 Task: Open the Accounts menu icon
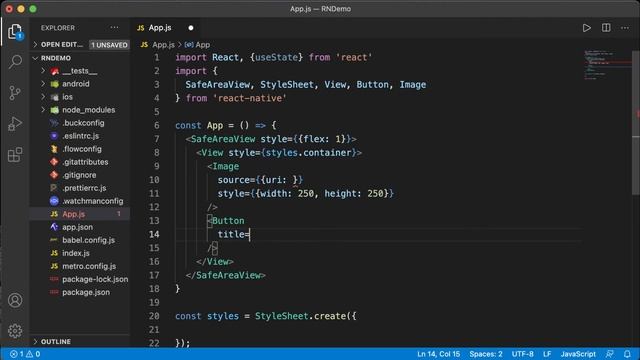(15, 300)
